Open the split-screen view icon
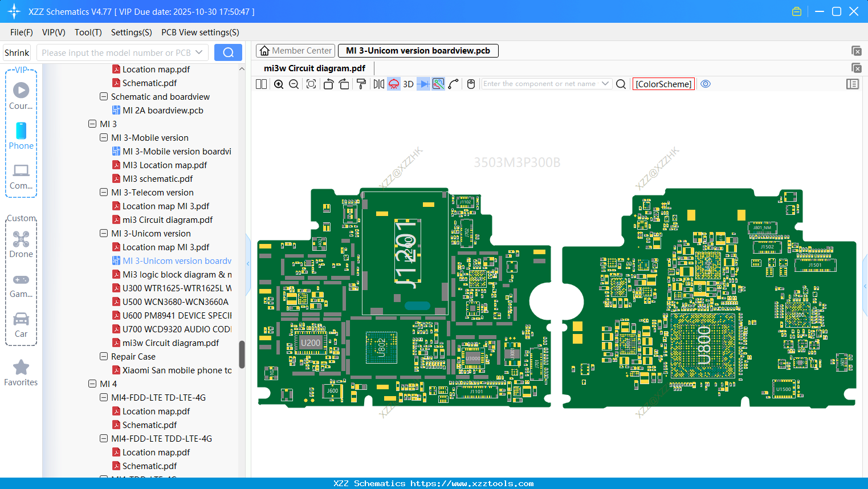Screen dimensions: 868x489 261,84
